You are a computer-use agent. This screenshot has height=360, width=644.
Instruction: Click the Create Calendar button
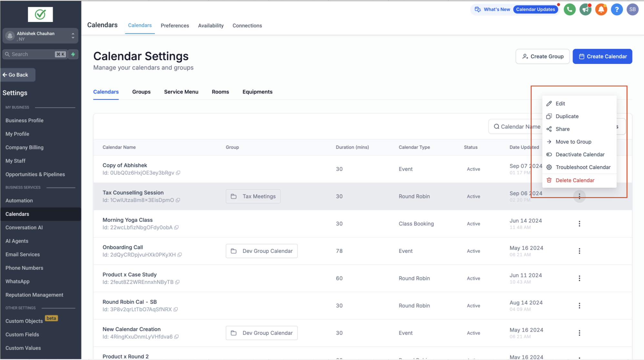tap(602, 56)
